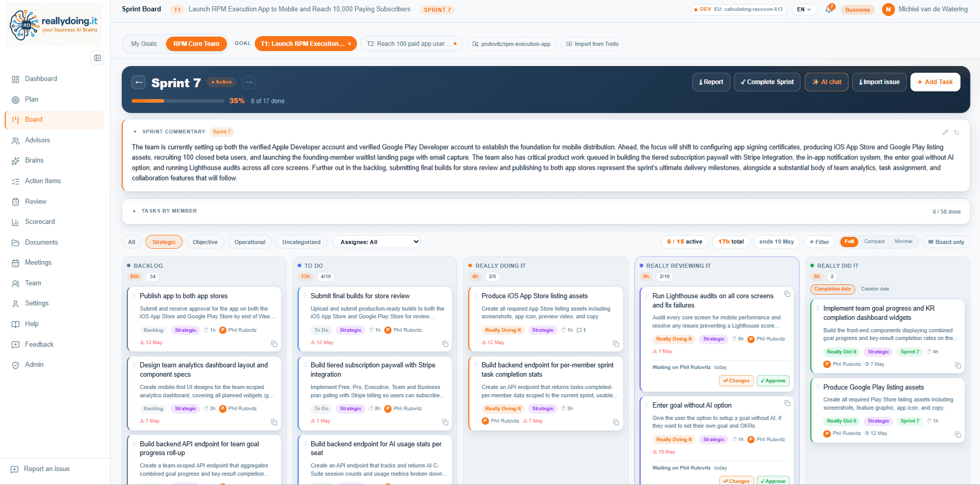980x485 pixels.
Task: Switch to RPM Core Team tab
Action: [x=196, y=44]
